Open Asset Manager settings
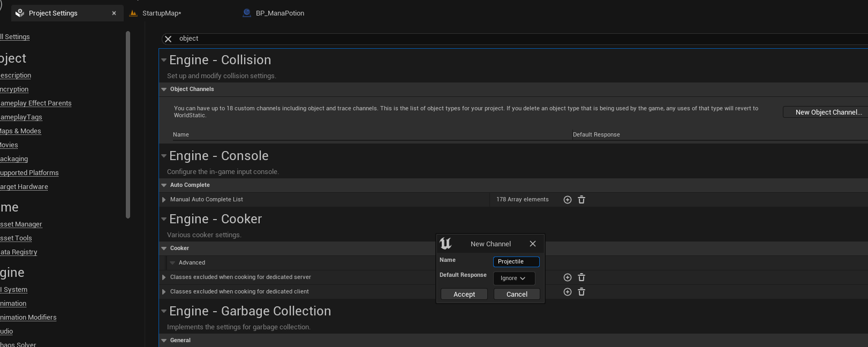 (21, 224)
